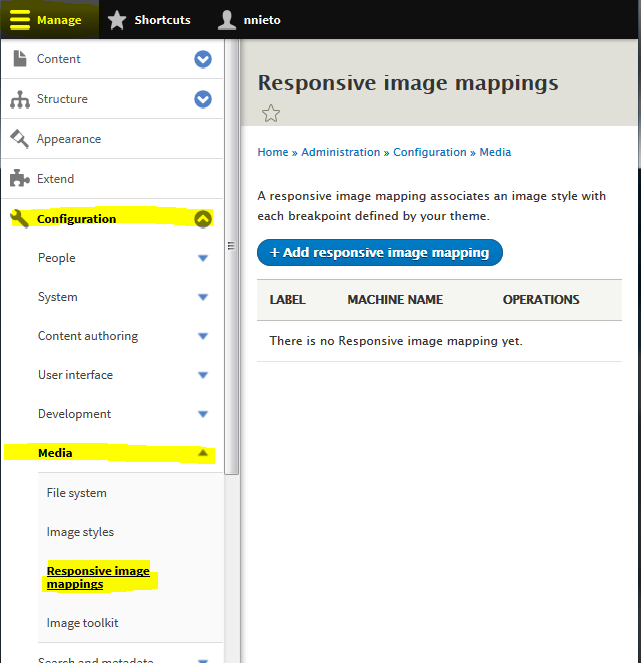Expand the Content menu chevron
641x663 pixels.
[203, 59]
